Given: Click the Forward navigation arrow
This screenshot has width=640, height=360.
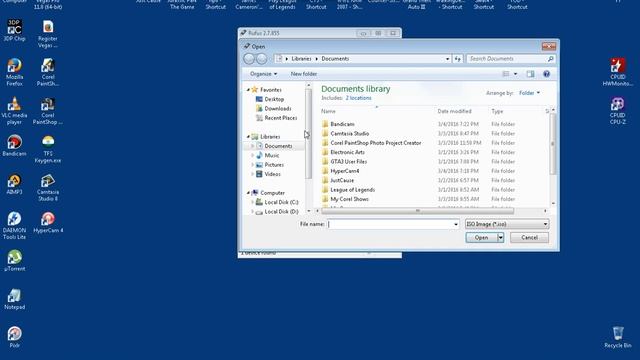Looking at the screenshot, I should [262, 59].
